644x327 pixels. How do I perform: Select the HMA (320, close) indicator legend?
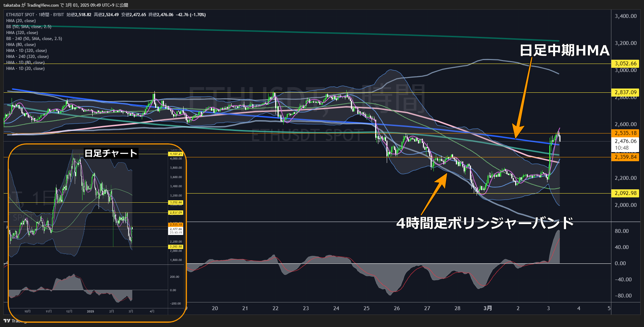22,33
